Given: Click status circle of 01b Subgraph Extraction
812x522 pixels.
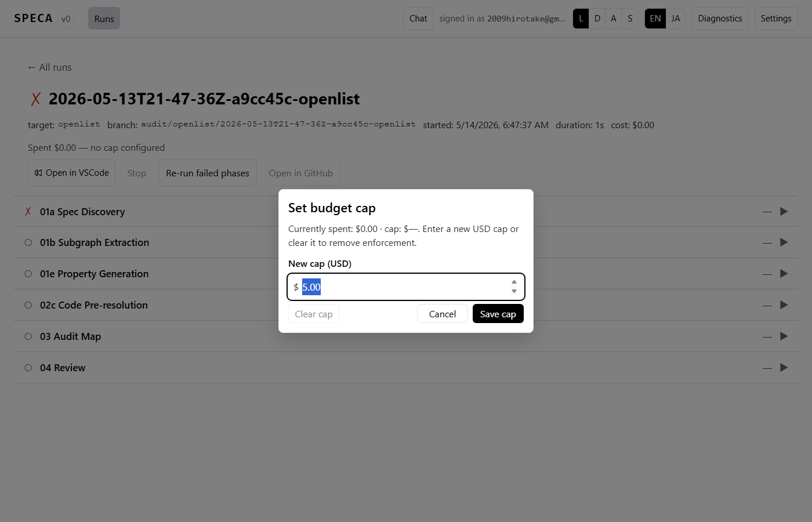Looking at the screenshot, I should tap(28, 242).
